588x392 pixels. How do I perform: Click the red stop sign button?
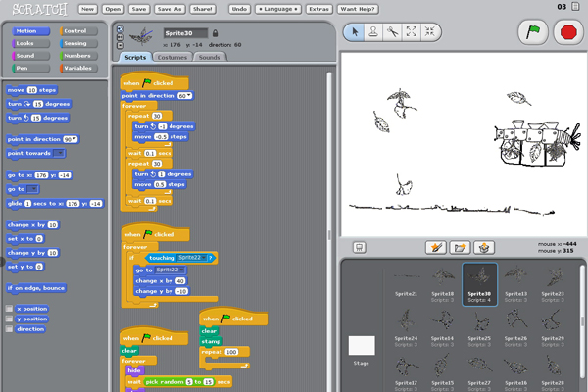(568, 32)
